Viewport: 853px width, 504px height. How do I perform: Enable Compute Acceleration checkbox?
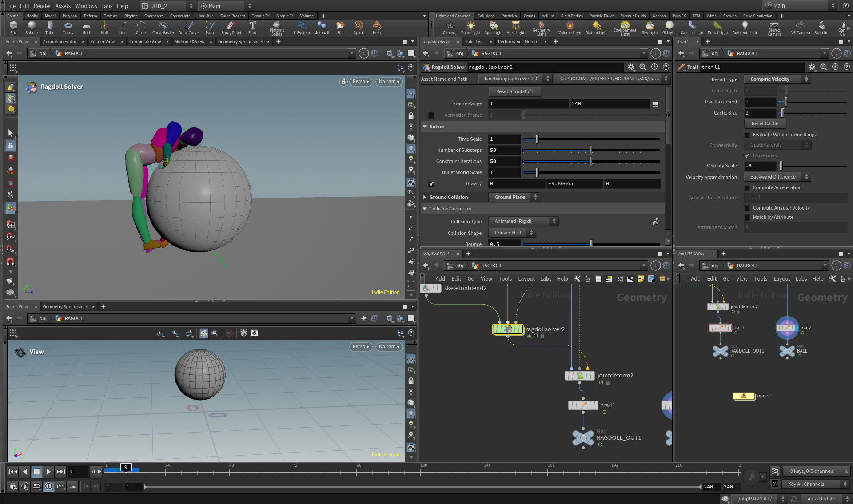point(747,187)
